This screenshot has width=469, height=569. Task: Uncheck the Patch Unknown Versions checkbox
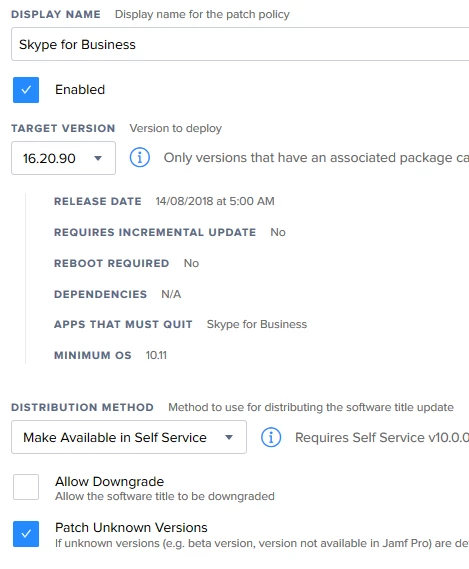(x=26, y=534)
